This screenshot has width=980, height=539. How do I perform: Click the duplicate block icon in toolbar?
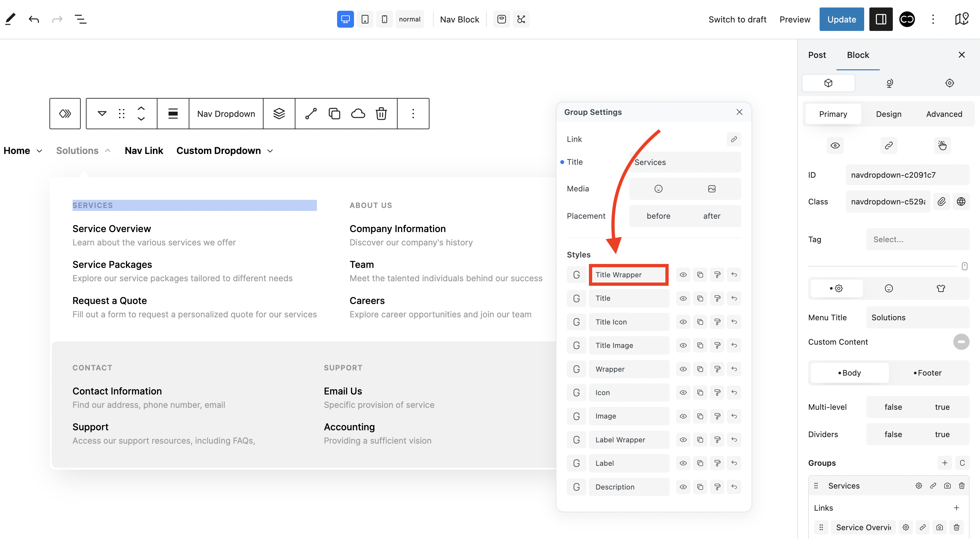334,114
